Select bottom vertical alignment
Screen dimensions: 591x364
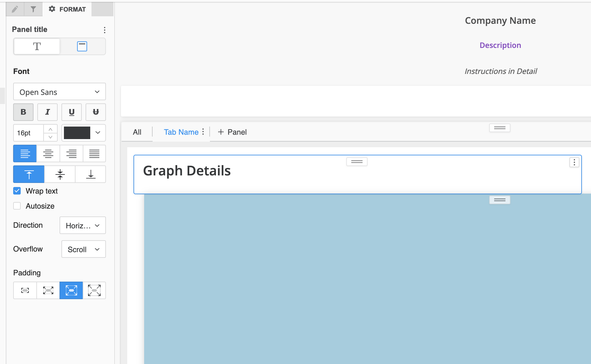click(90, 174)
